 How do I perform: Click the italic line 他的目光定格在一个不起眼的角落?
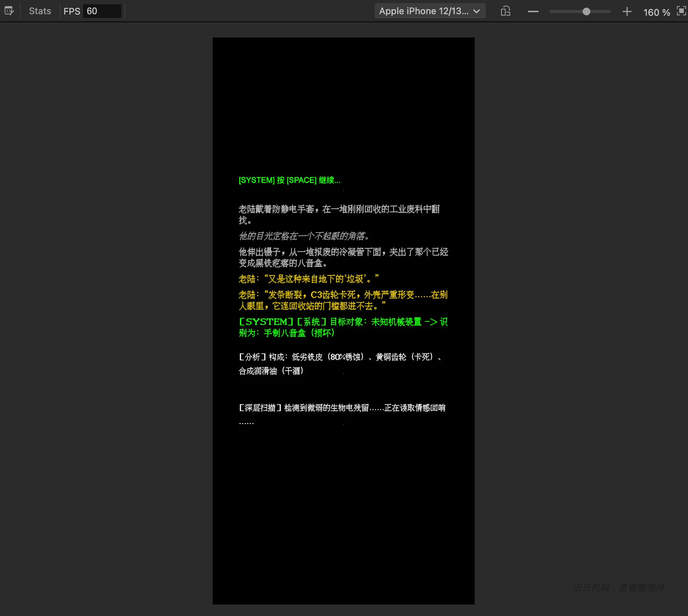pos(304,236)
